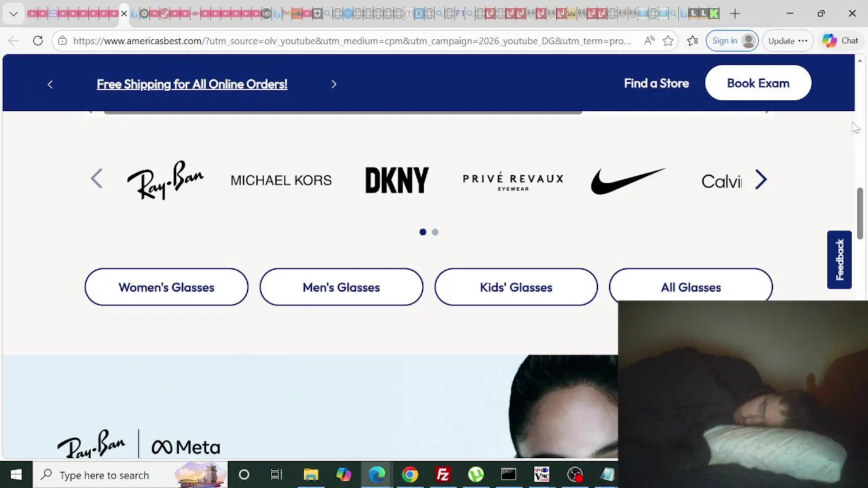Open Read aloud in address bar
The height and width of the screenshot is (488, 868).
[649, 41]
